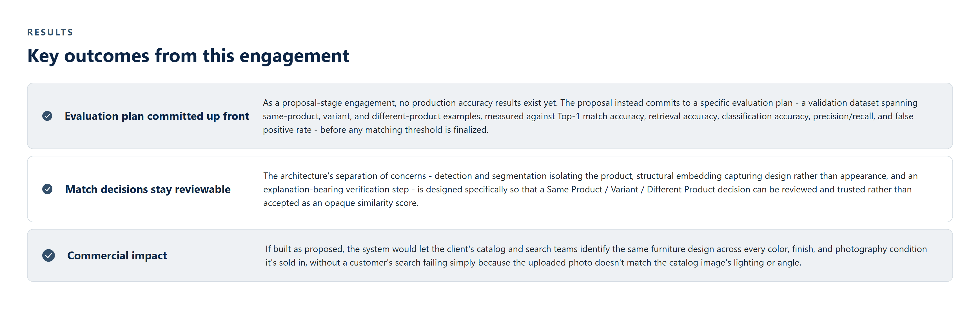
Task: Select the Match decisions stay reviewable title
Action: (x=148, y=189)
